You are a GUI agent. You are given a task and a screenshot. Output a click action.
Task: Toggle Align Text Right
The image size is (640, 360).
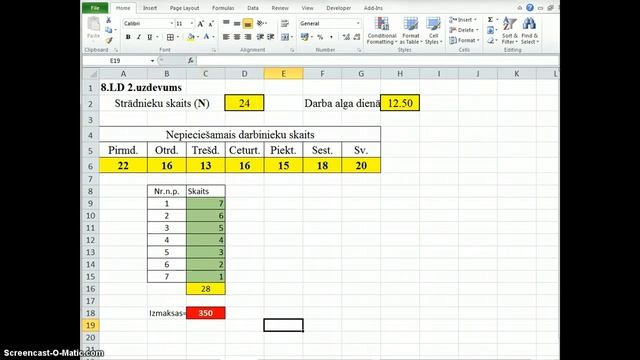pos(247,37)
